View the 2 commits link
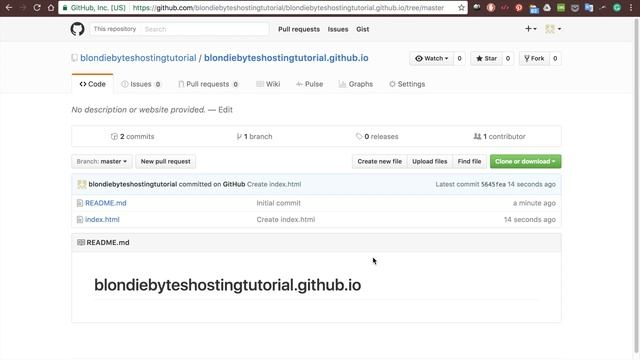640x360 pixels. point(133,136)
